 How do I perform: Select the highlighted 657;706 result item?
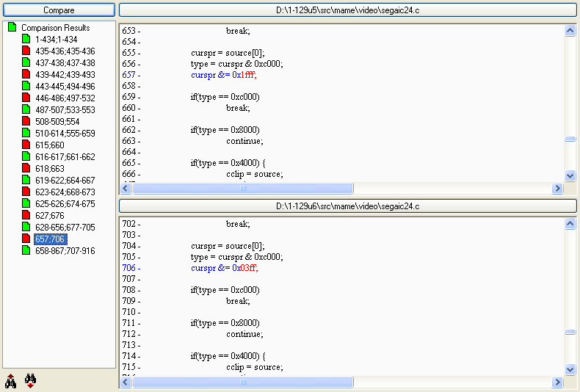pyautogui.click(x=49, y=239)
